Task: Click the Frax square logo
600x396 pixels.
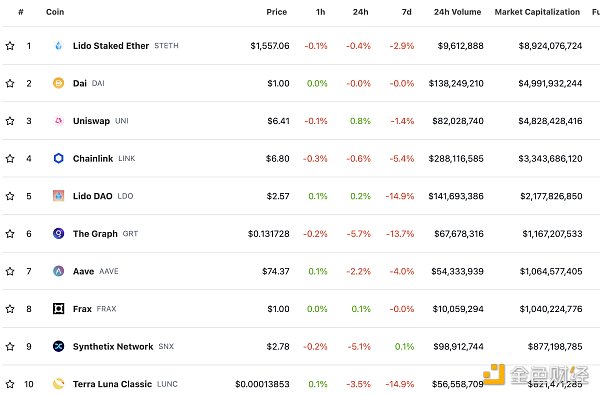Action: click(x=59, y=309)
